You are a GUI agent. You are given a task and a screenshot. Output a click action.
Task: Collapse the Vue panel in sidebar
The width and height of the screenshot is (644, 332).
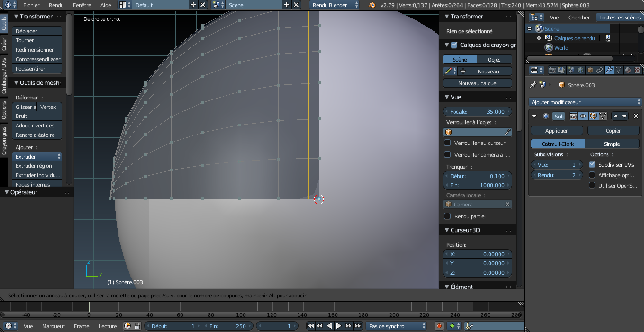[446, 97]
